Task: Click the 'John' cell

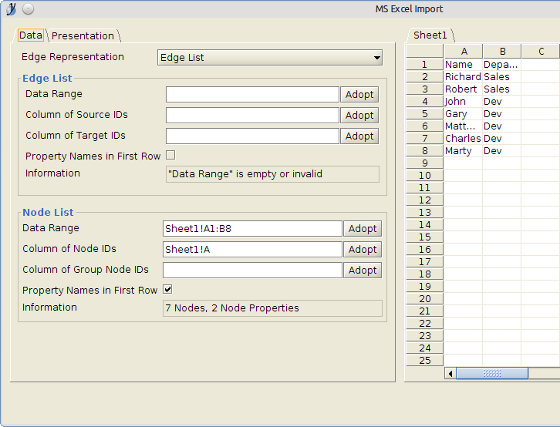Action: 463,101
